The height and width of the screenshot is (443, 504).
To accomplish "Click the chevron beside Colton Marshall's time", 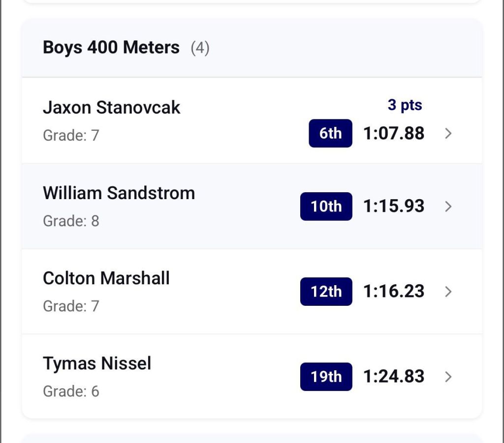I will 448,292.
